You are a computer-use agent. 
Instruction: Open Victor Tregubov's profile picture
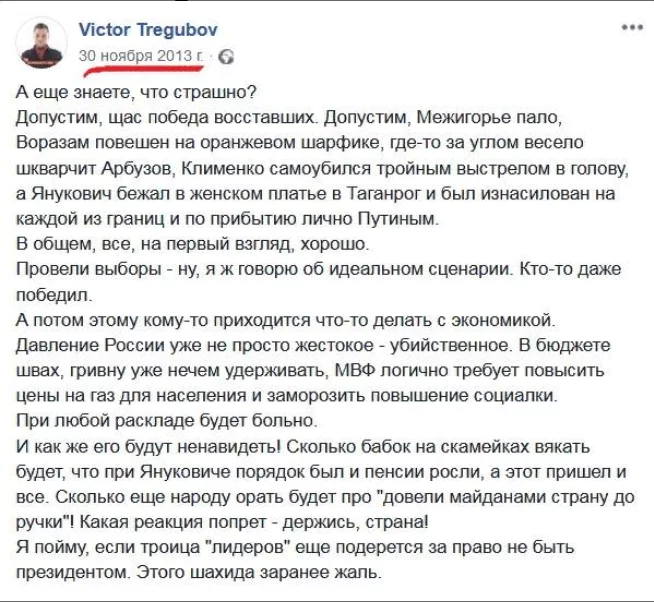pos(44,41)
